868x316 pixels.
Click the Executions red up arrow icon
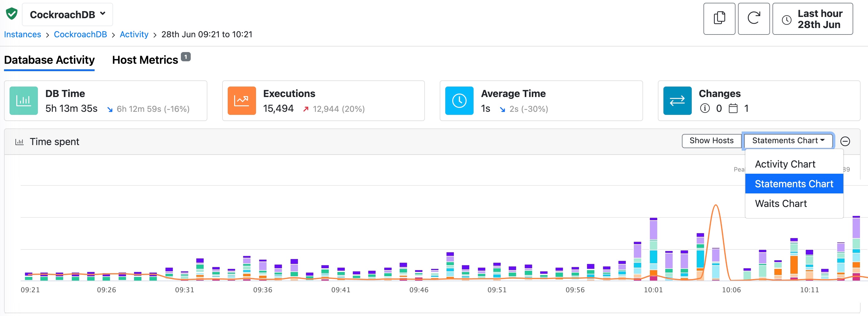click(306, 109)
